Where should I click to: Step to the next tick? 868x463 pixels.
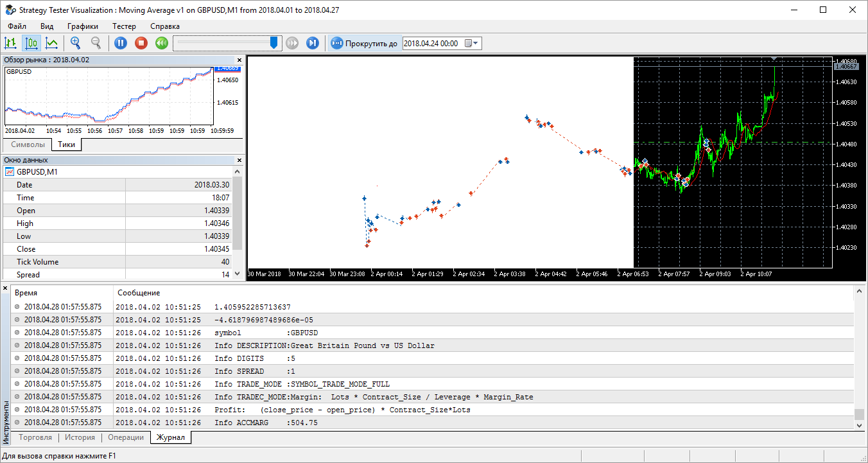313,43
